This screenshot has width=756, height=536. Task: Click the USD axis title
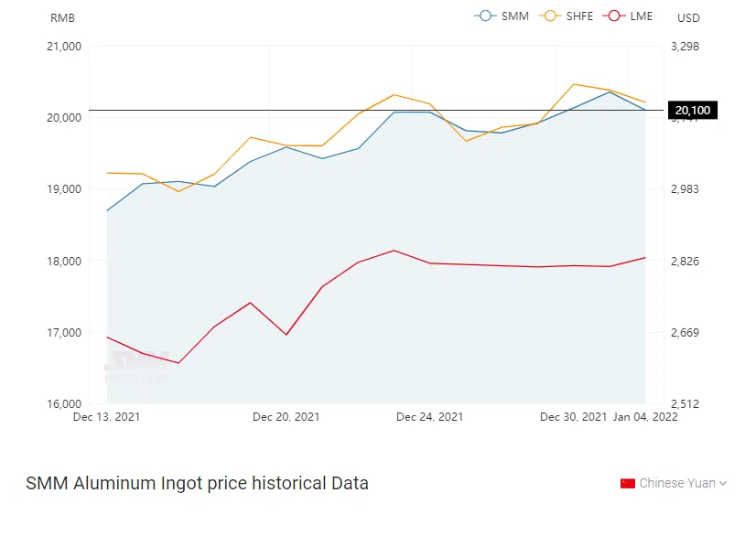coord(688,18)
